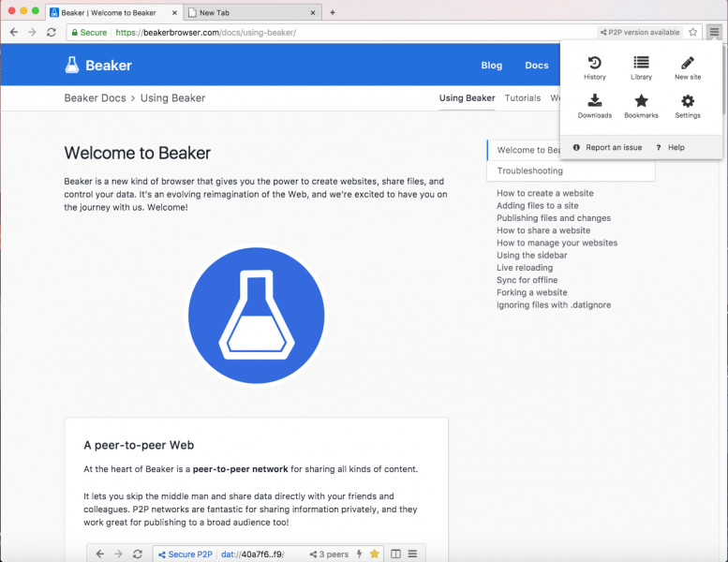This screenshot has height=562, width=728.
Task: Switch to the New Tab tab
Action: coord(251,12)
